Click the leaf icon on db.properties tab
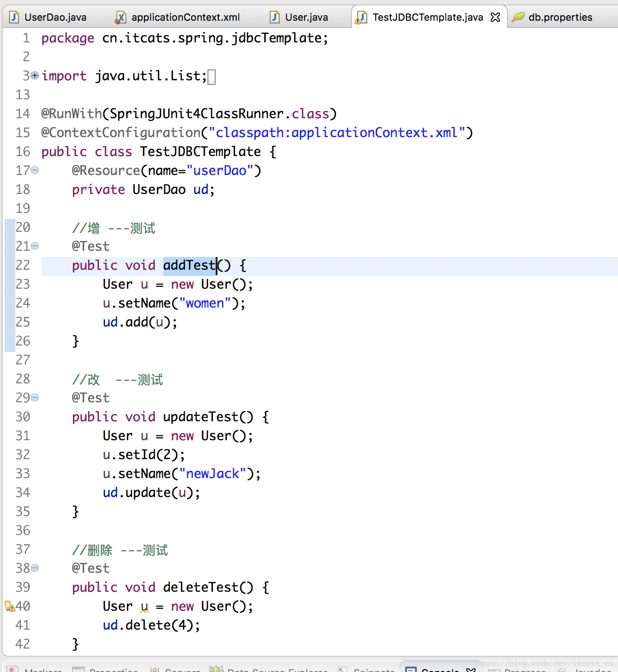Viewport: 618px width, 672px height. (x=518, y=17)
